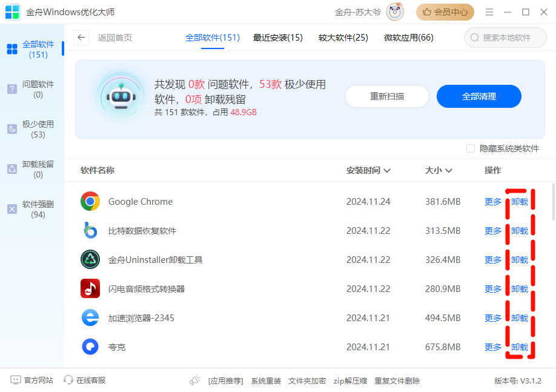The image size is (556, 392).
Task: Focus the 搜索本地软件 search field
Action: pyautogui.click(x=506, y=38)
